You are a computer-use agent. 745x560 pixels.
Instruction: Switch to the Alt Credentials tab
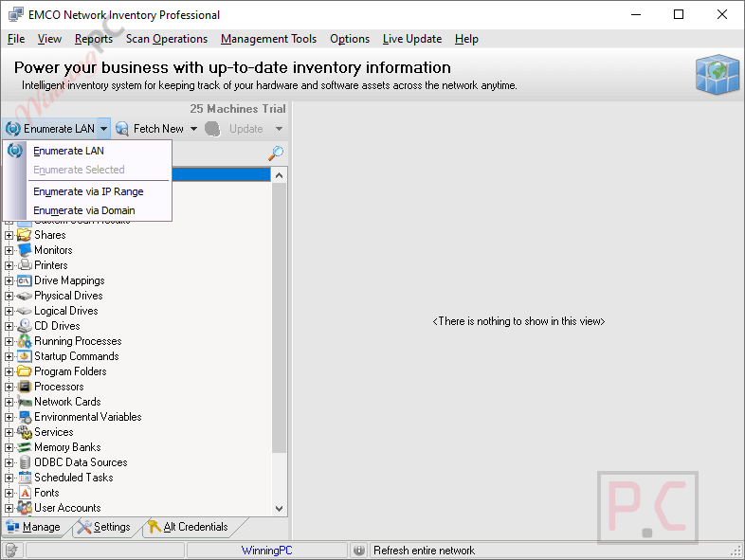click(190, 527)
